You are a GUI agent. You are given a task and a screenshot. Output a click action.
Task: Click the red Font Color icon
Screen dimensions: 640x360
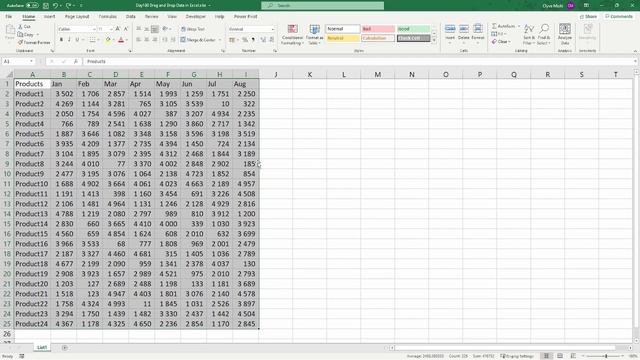click(x=121, y=40)
